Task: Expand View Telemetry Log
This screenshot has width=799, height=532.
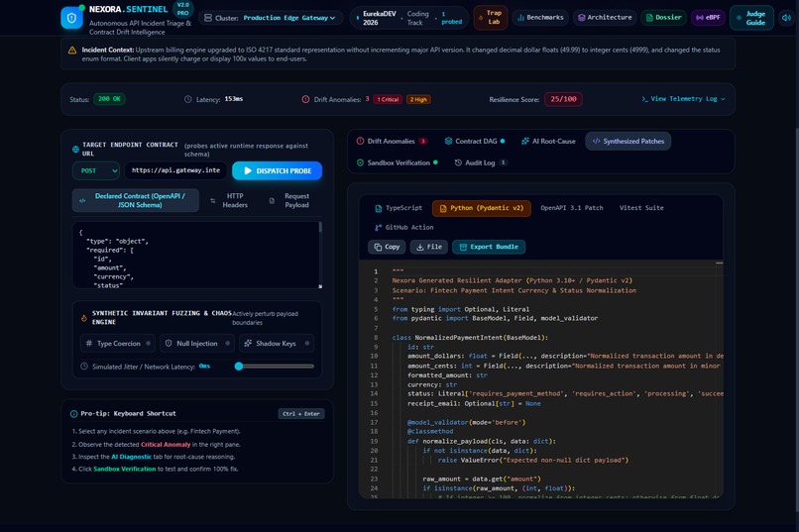Action: tap(683, 99)
